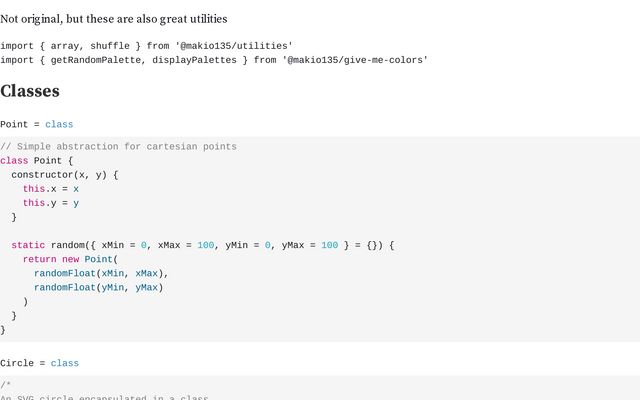This screenshot has height=400, width=640.
Task: Click the 'static' keyword before random
Action: [x=28, y=245]
